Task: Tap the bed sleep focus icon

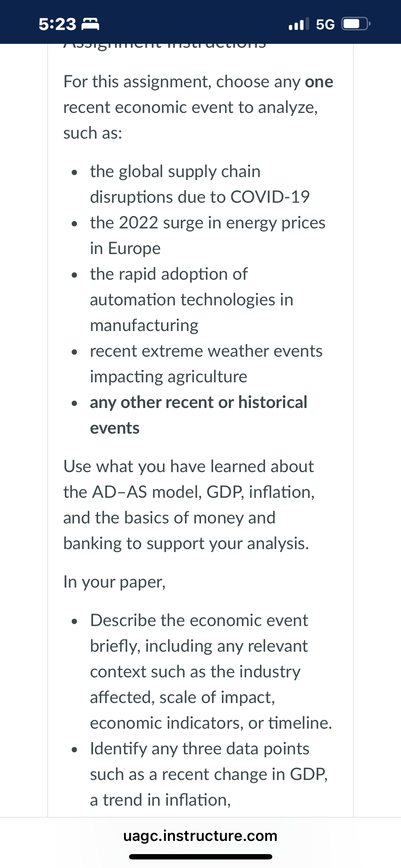Action: (91, 24)
